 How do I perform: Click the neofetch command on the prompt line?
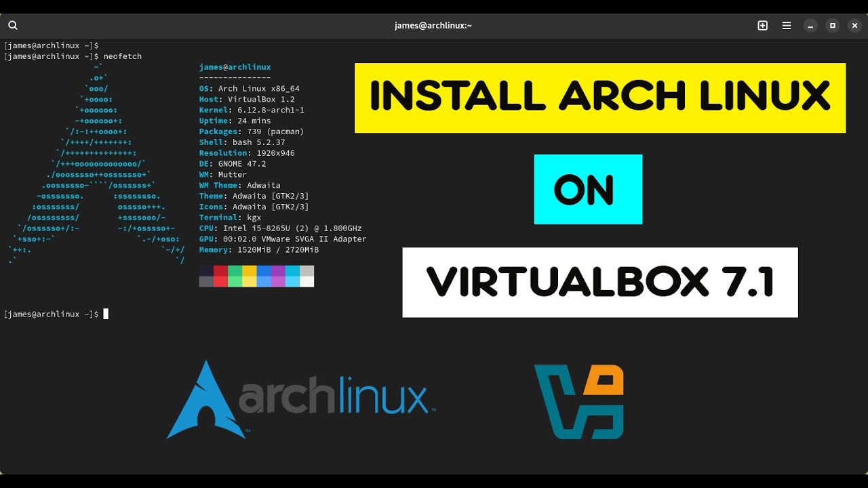point(122,56)
